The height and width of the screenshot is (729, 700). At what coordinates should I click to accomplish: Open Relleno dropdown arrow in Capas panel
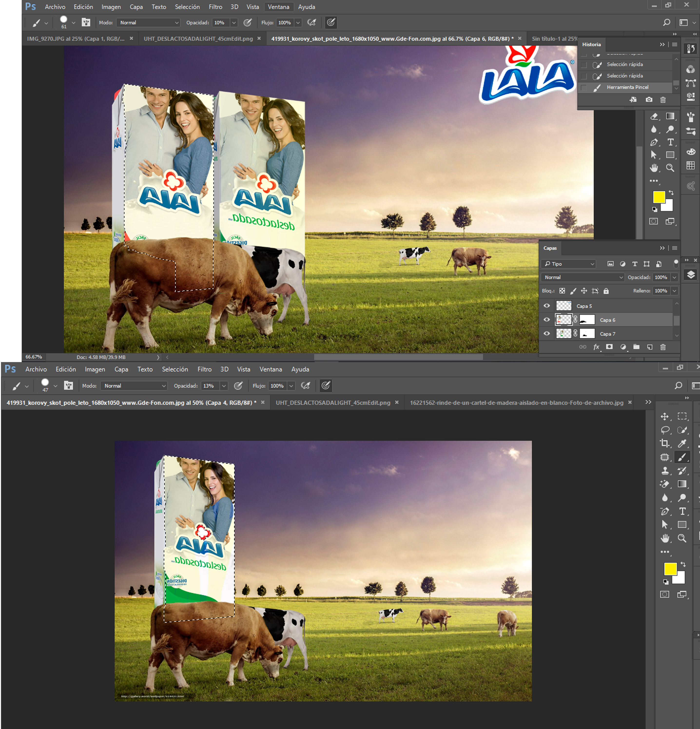click(x=674, y=291)
